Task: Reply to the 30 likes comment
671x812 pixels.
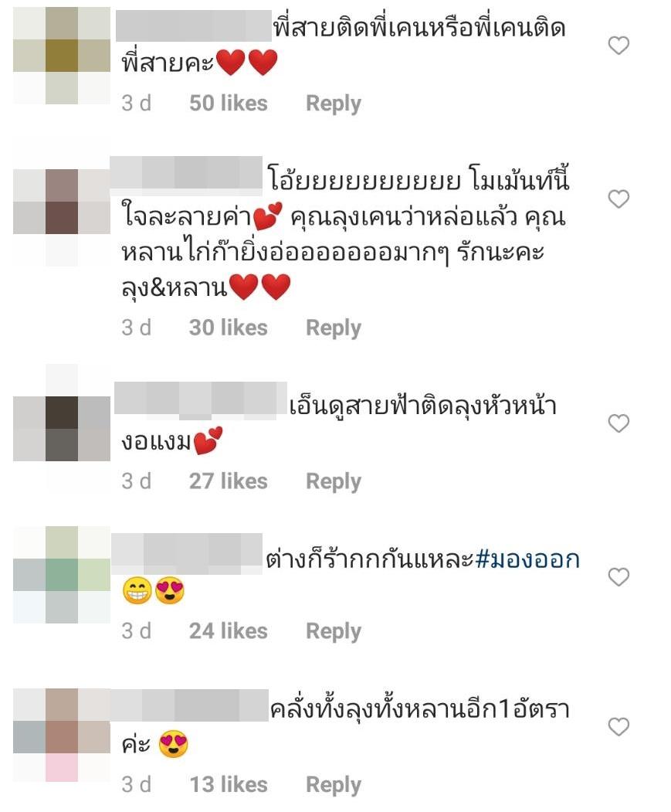Action: pos(334,328)
